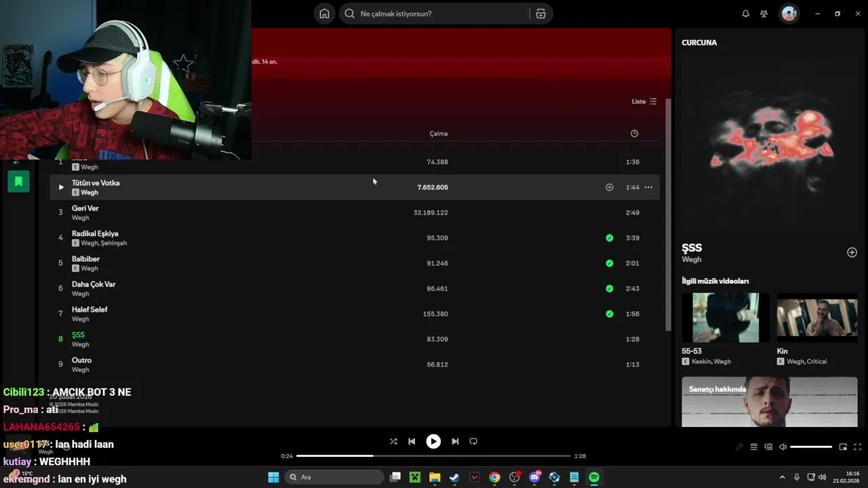Viewport: 868px width, 488px height.
Task: Toggle saved checkmark for Halef Selef
Action: (x=609, y=314)
